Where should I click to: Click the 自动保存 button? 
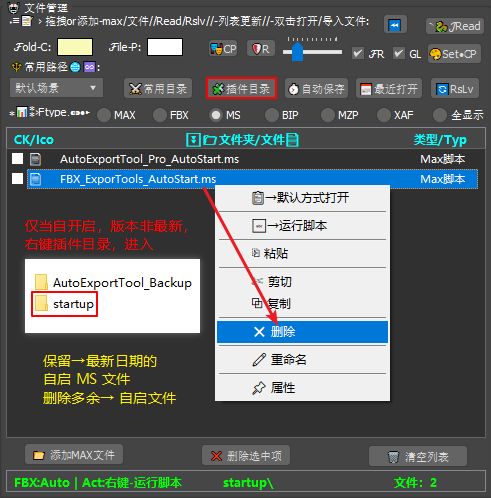[x=316, y=89]
